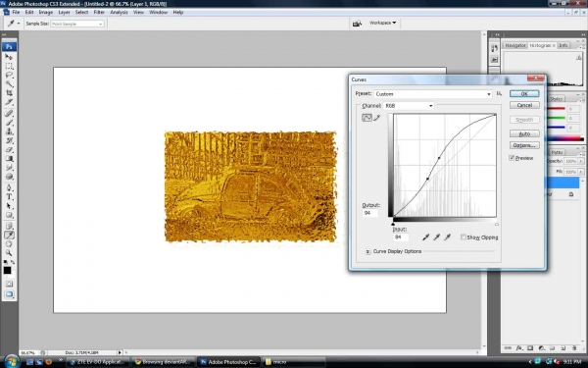Expand Curve Display Options
The width and height of the screenshot is (588, 368).
367,251
